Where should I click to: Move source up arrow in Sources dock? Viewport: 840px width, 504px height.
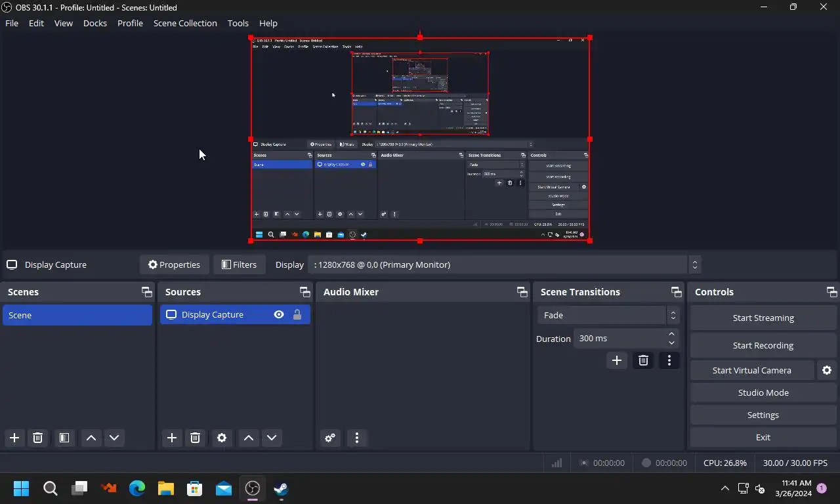point(249,438)
